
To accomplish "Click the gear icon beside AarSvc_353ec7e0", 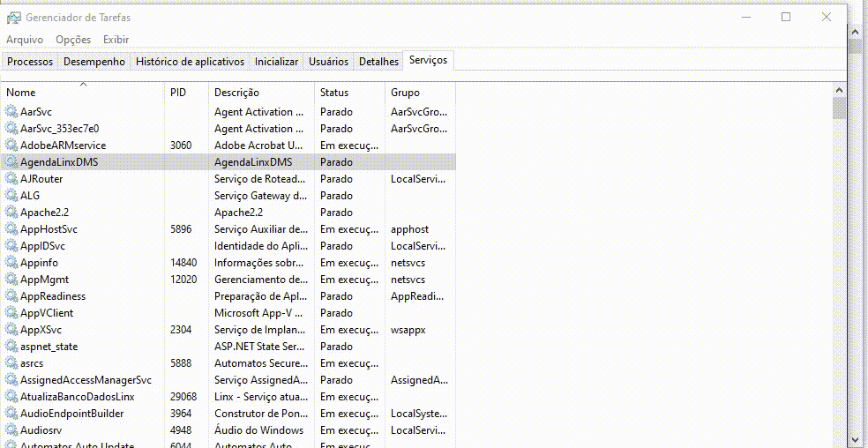I will 11,129.
